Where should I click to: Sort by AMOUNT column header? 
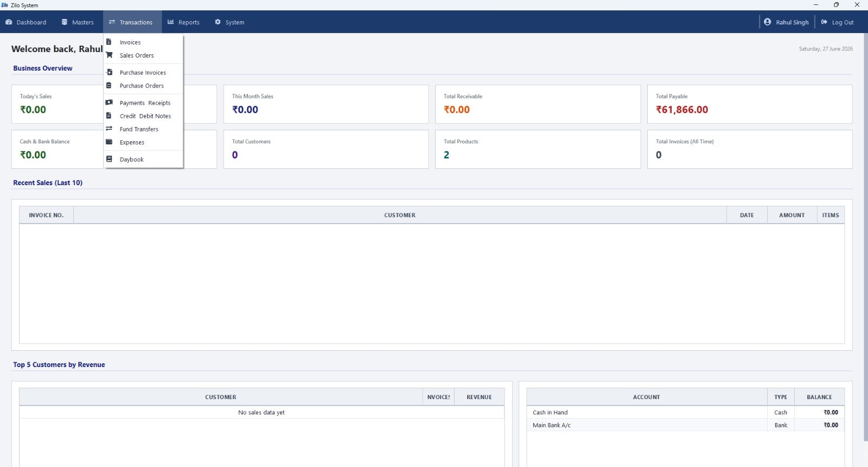[x=792, y=215]
